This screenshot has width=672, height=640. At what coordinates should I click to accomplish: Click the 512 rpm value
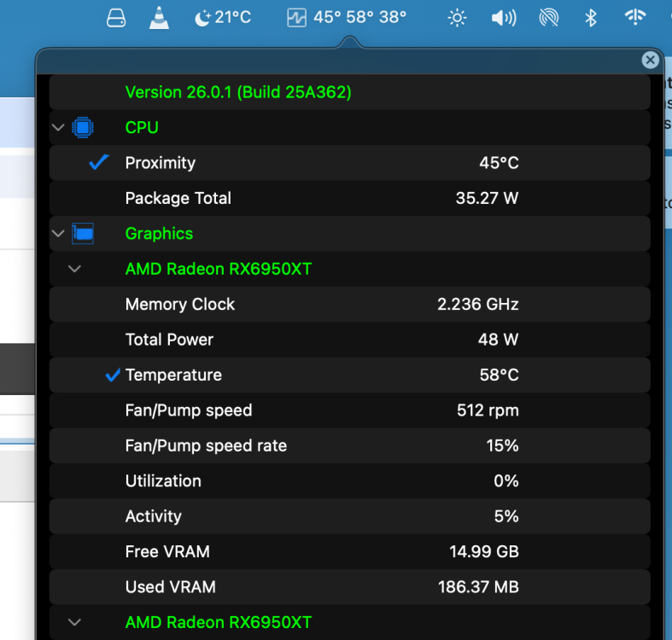pyautogui.click(x=488, y=410)
